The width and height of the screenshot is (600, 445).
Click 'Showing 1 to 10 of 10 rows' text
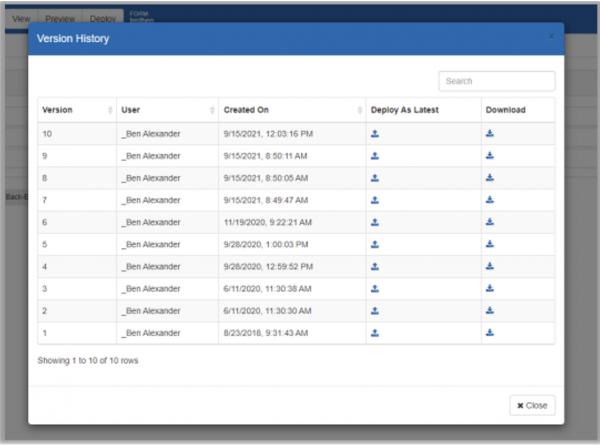coord(88,360)
